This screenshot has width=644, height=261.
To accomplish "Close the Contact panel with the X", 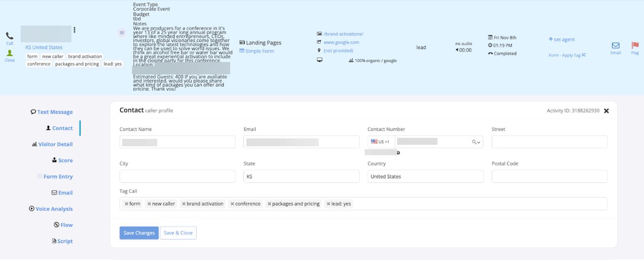I will point(607,111).
